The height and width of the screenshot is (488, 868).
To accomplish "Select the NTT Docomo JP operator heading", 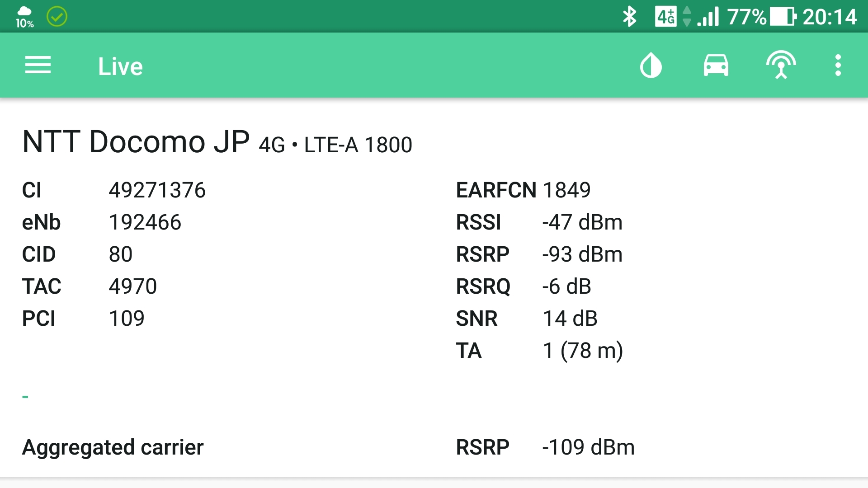I will (x=136, y=142).
